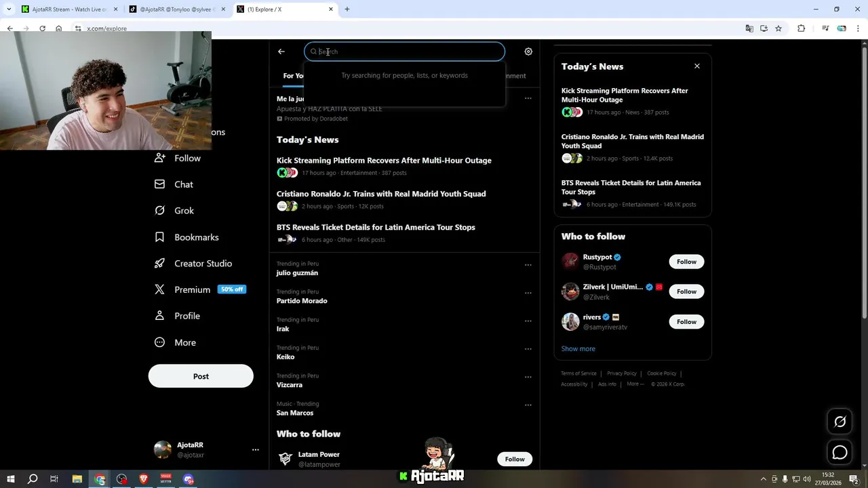Open Cristiano Ronaldo Jr. story in main feed
The width and height of the screenshot is (868, 488).
pos(381,194)
